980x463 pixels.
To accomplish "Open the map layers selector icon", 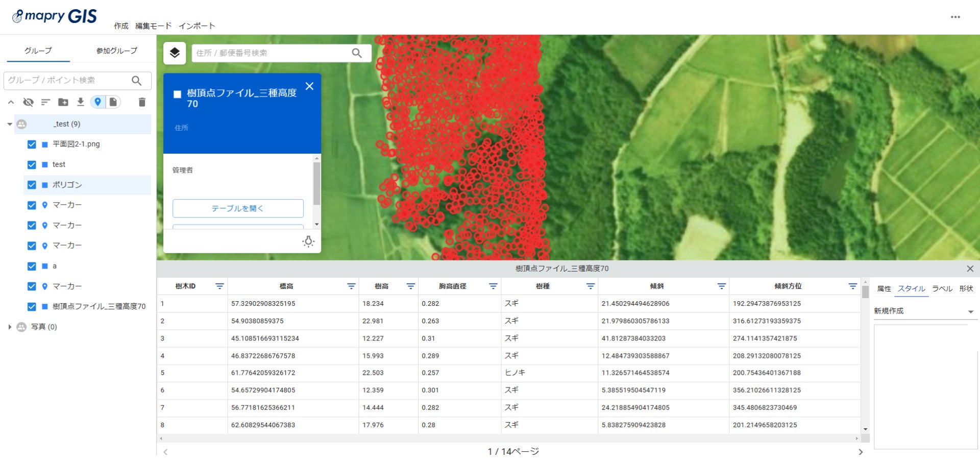I will click(x=175, y=53).
